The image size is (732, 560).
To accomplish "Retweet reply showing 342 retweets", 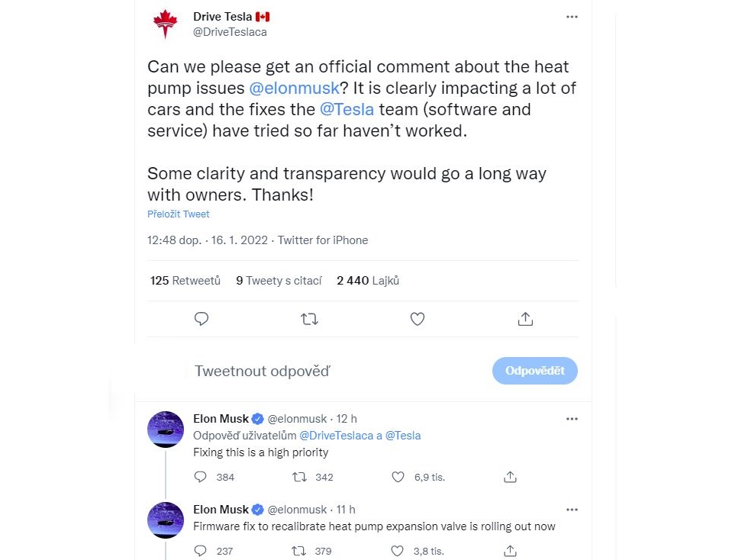I will pyautogui.click(x=299, y=477).
